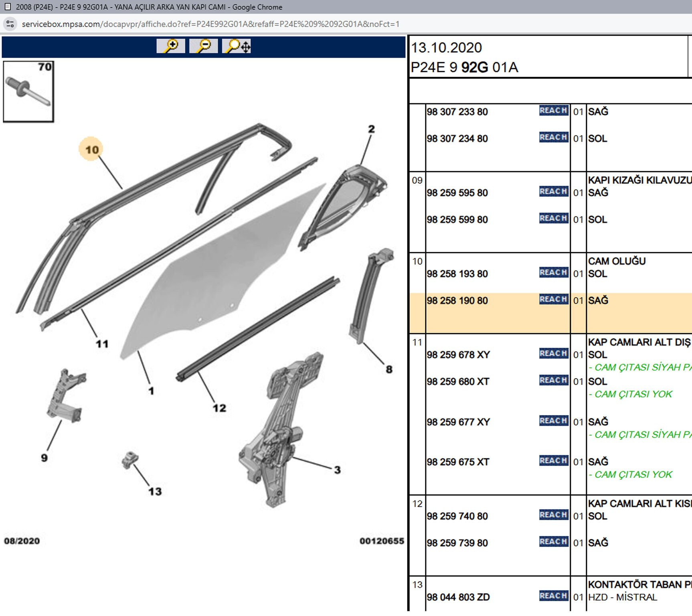Click part number 98 259 675 XT
The width and height of the screenshot is (692, 616).
pyautogui.click(x=458, y=462)
